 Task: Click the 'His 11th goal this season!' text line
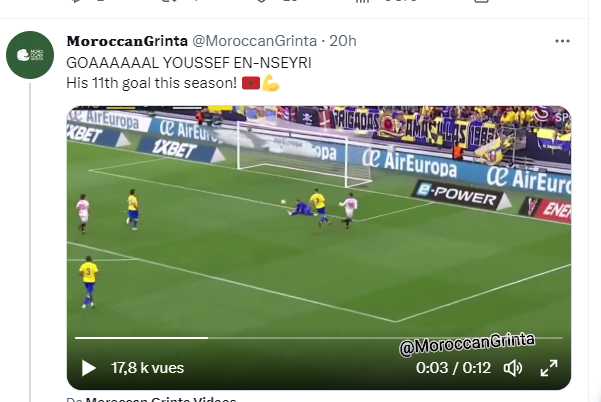pos(151,83)
